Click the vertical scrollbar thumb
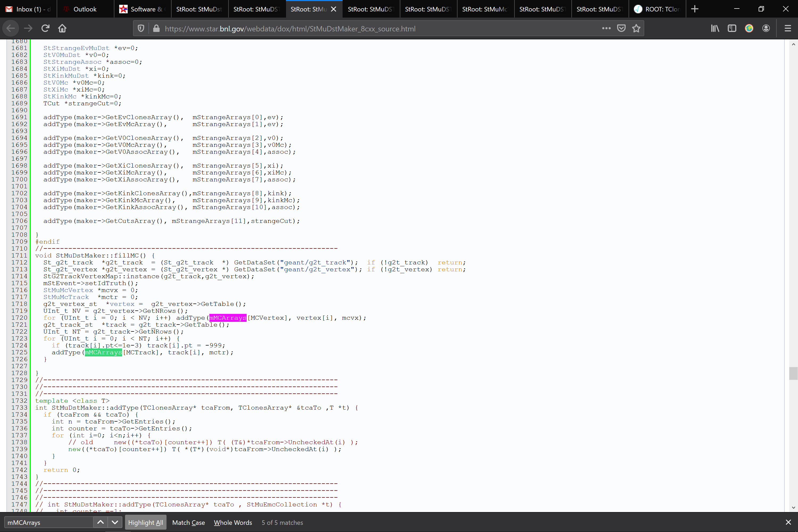This screenshot has height=532, width=798. click(793, 373)
